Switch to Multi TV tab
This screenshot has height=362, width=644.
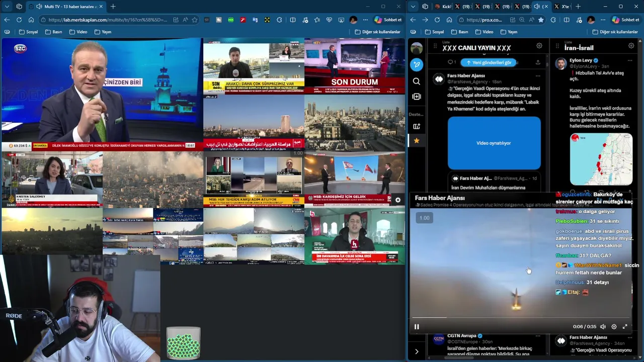pos(66,7)
